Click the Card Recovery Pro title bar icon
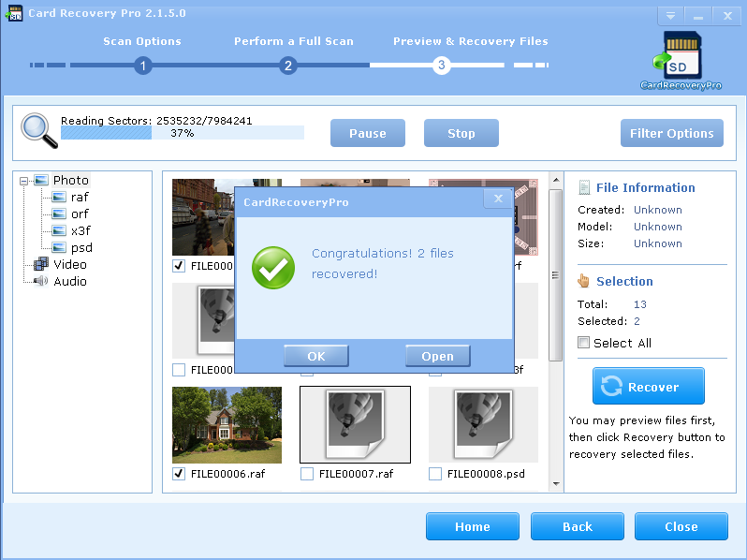The height and width of the screenshot is (560, 747). (x=14, y=13)
